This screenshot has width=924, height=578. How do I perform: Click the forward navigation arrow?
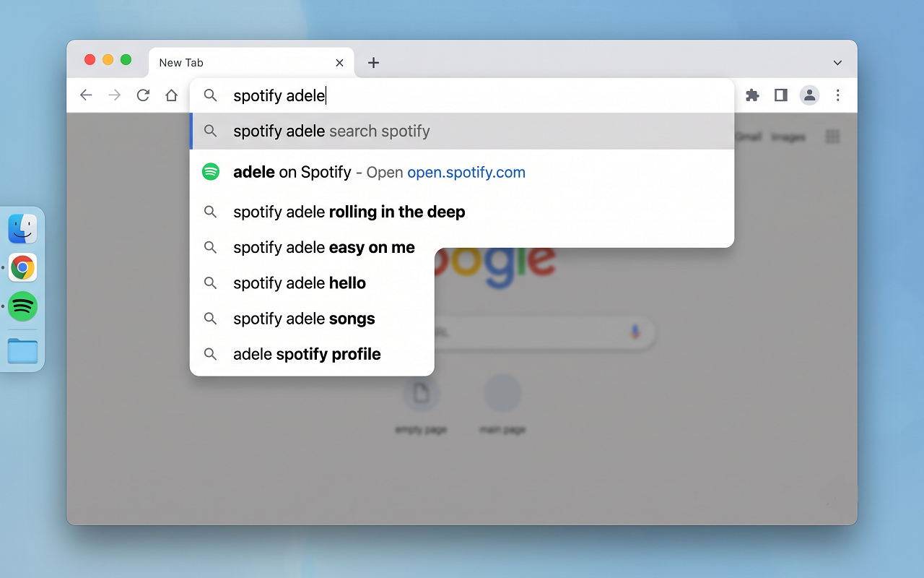[114, 95]
